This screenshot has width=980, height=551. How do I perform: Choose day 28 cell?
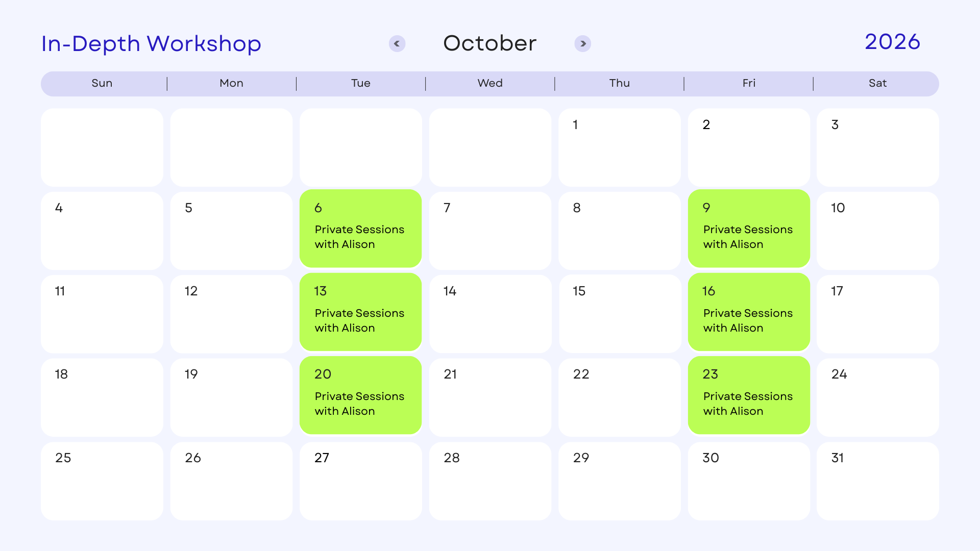(490, 481)
